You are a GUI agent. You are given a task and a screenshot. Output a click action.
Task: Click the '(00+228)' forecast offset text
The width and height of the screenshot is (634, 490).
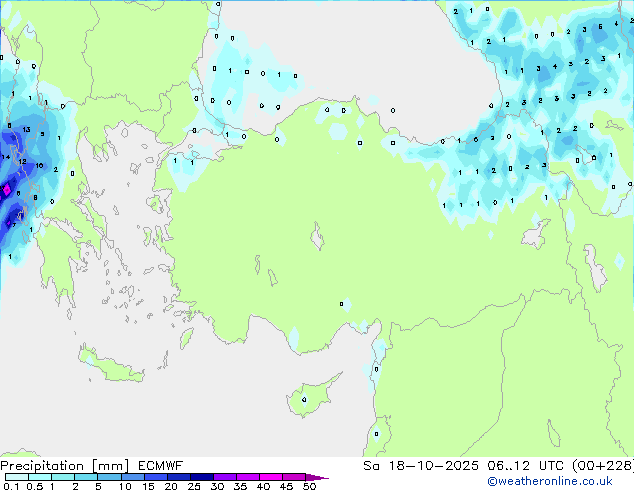tap(603, 466)
